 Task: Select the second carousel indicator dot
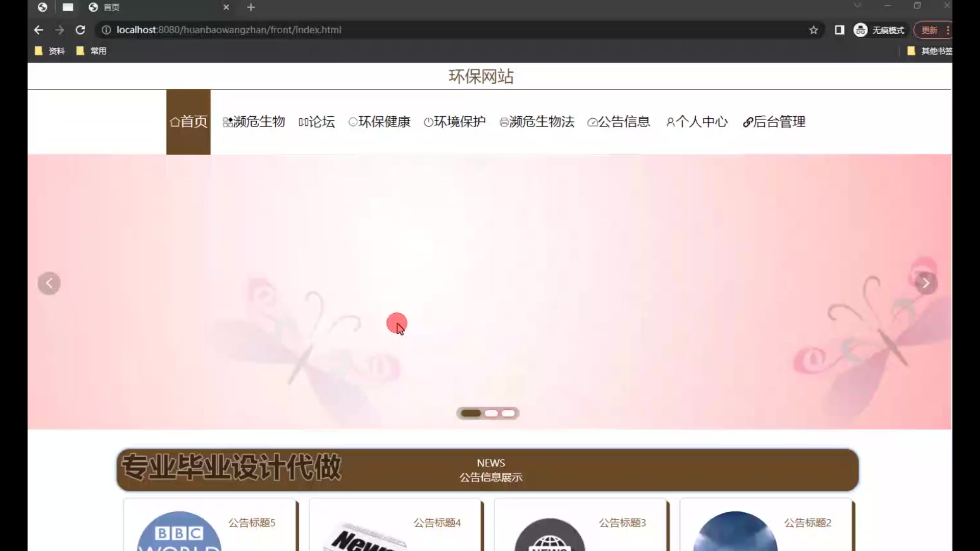[491, 413]
